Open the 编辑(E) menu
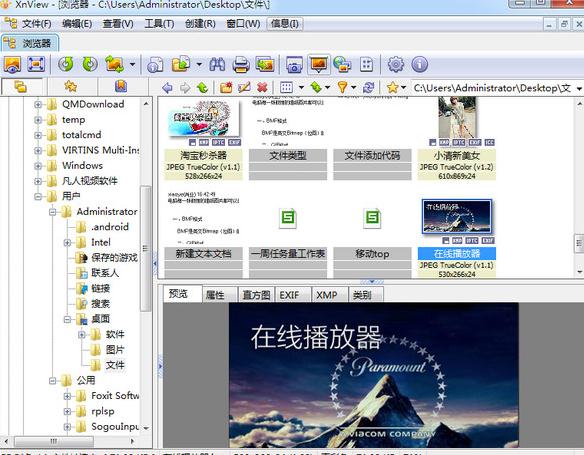 77,24
